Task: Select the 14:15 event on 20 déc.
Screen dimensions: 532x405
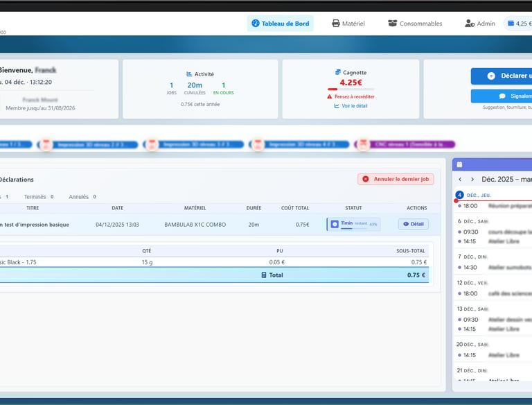Action: 495,355
